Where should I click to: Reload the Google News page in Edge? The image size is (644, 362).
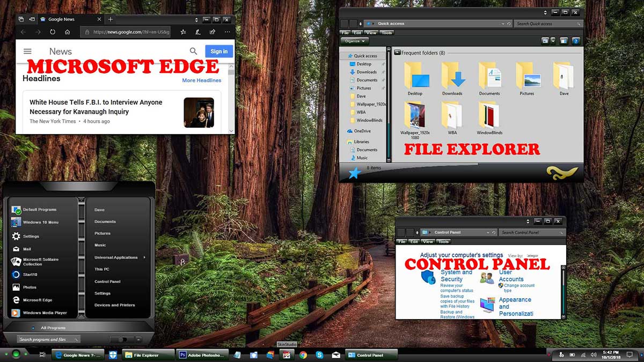53,32
